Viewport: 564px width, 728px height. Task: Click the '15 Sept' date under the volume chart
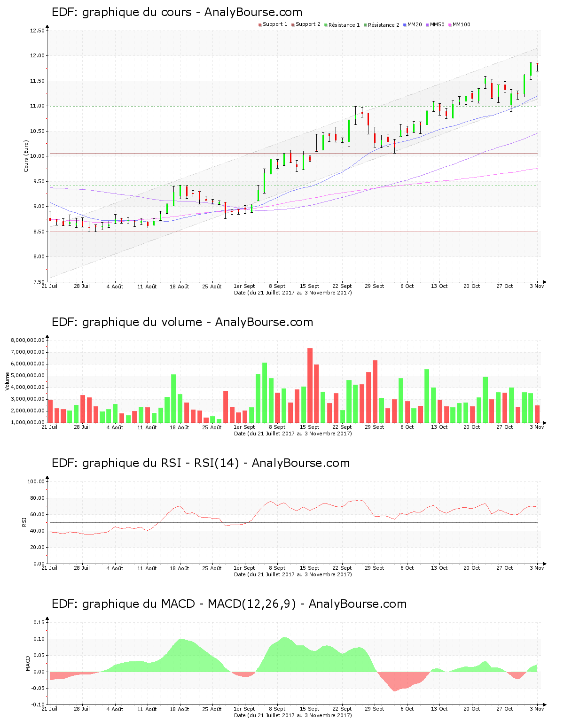pos(309,427)
